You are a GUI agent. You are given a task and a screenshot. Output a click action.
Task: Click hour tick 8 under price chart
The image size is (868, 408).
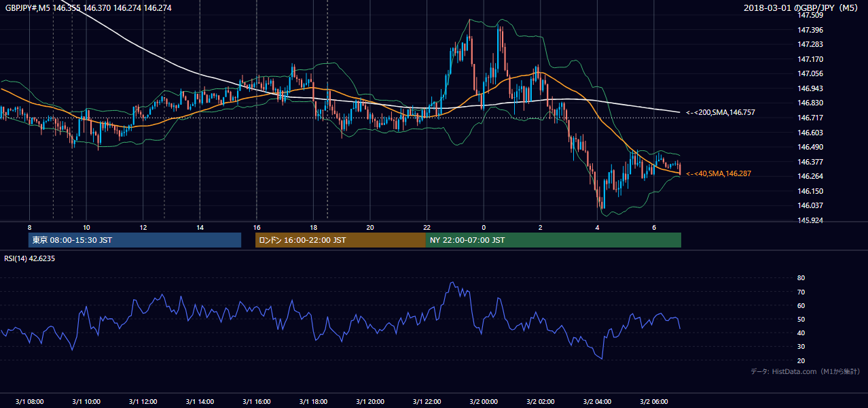tap(29, 227)
